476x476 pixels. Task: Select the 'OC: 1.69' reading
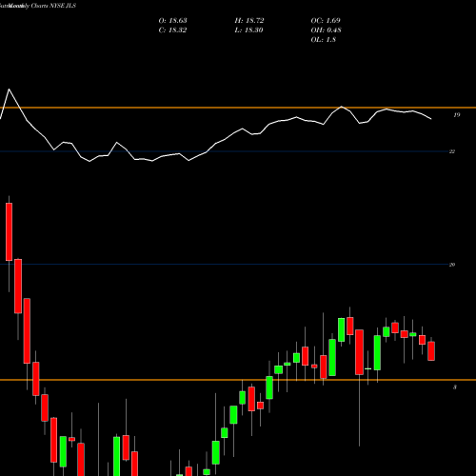click(x=326, y=21)
